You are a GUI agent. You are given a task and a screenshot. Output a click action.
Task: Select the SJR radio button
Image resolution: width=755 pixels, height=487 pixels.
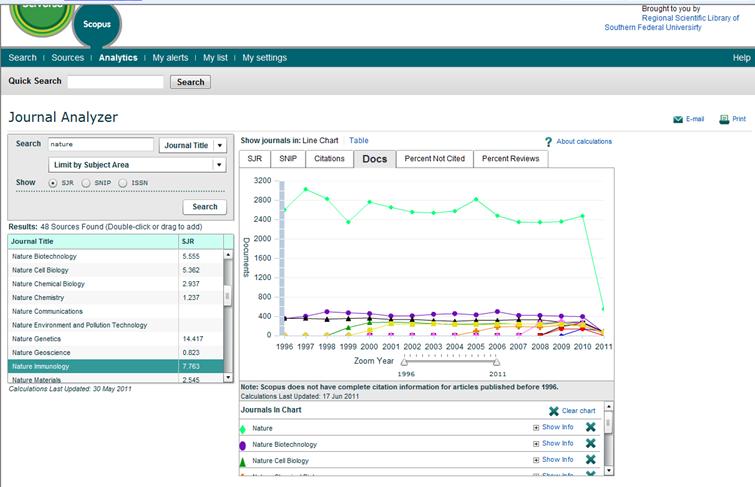[53, 183]
